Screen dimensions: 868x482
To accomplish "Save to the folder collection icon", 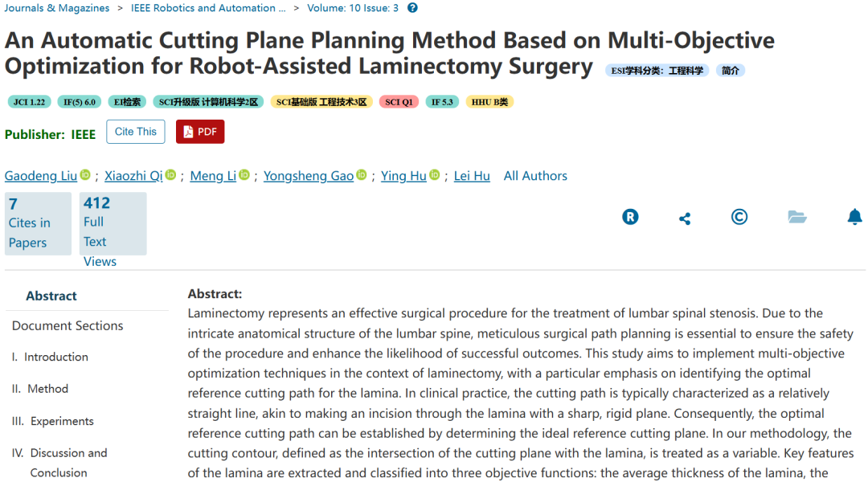I will point(796,217).
